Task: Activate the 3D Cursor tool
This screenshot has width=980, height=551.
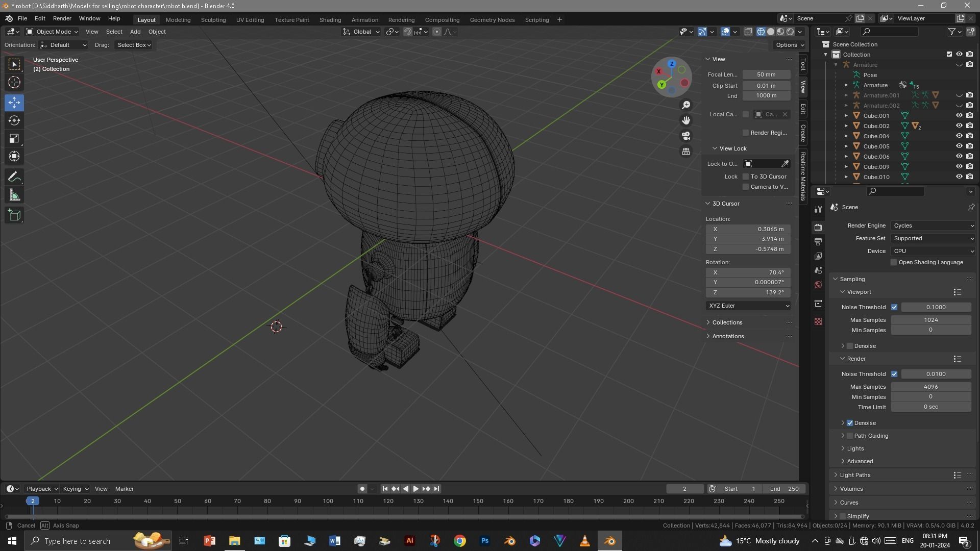Action: tap(14, 82)
